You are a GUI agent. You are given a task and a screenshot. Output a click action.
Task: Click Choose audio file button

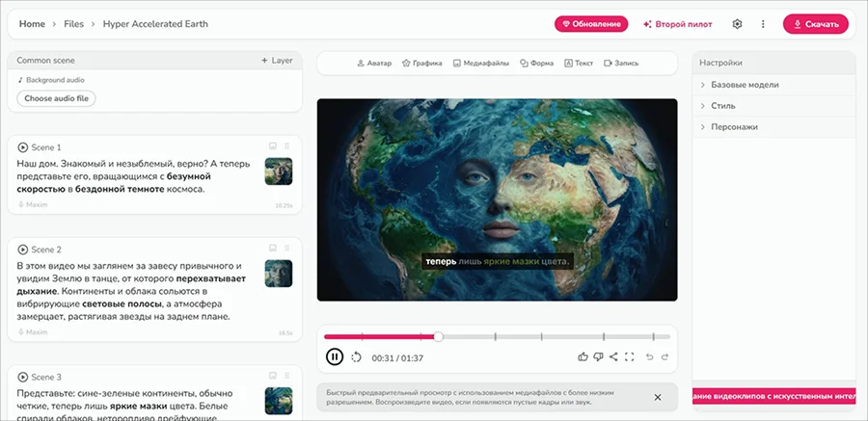pyautogui.click(x=57, y=98)
